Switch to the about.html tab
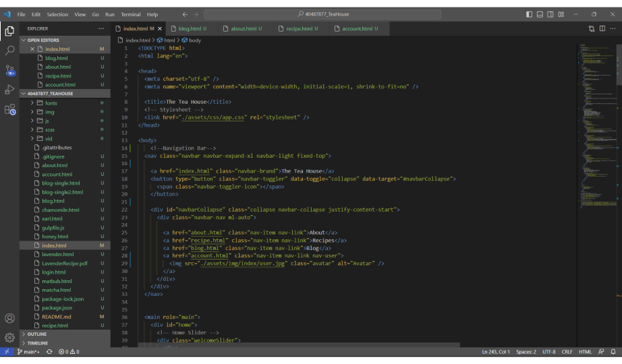The height and width of the screenshot is (364, 622). coord(246,28)
